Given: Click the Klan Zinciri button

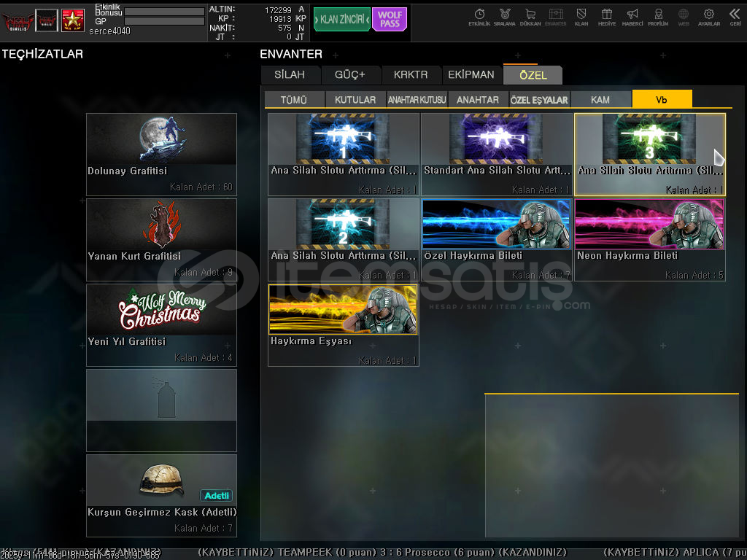Looking at the screenshot, I should pyautogui.click(x=341, y=20).
